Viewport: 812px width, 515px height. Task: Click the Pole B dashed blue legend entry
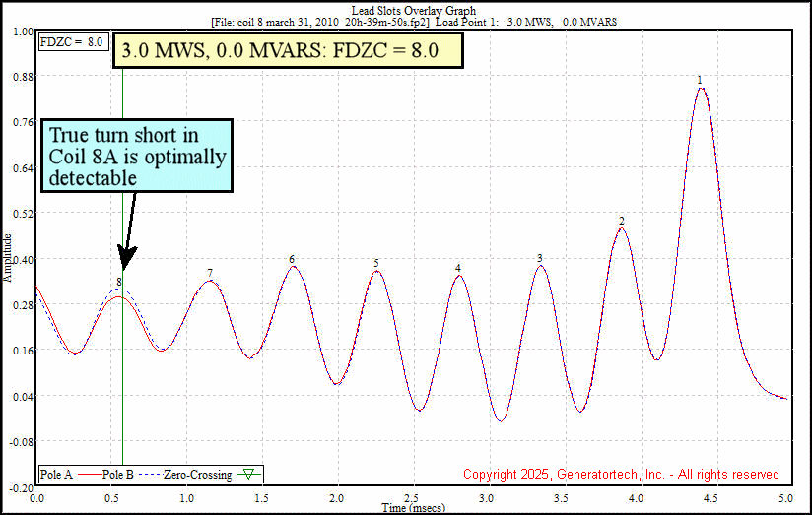coord(131,474)
